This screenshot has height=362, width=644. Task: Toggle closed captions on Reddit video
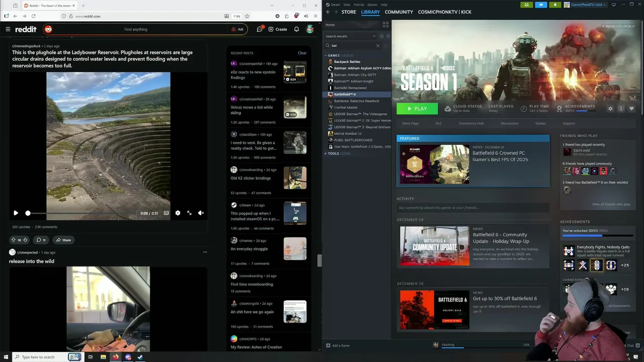[166, 213]
